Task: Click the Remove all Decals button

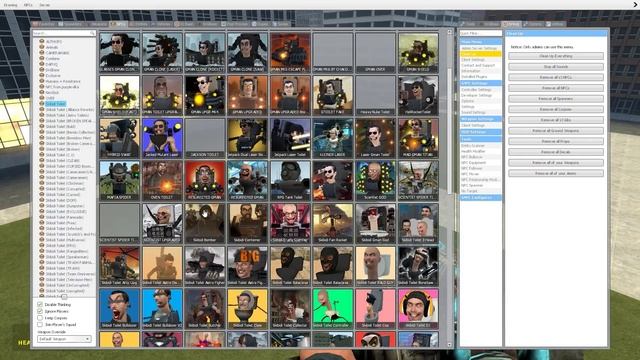Action: coord(556,152)
